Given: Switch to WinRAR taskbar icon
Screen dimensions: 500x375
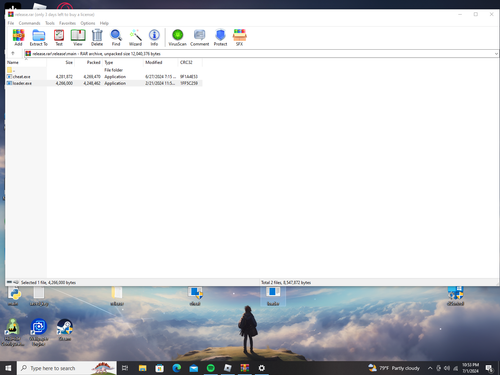Looking at the screenshot, I should (x=245, y=368).
